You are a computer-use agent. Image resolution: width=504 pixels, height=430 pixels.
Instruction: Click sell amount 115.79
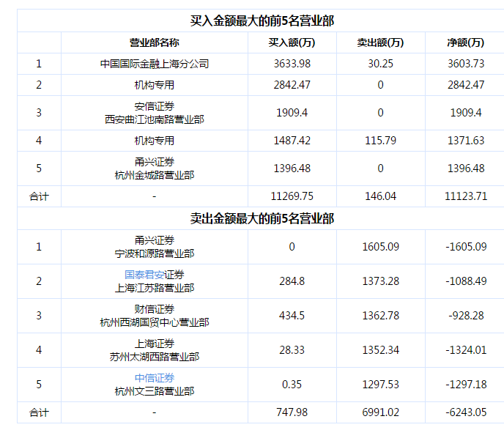(x=381, y=141)
